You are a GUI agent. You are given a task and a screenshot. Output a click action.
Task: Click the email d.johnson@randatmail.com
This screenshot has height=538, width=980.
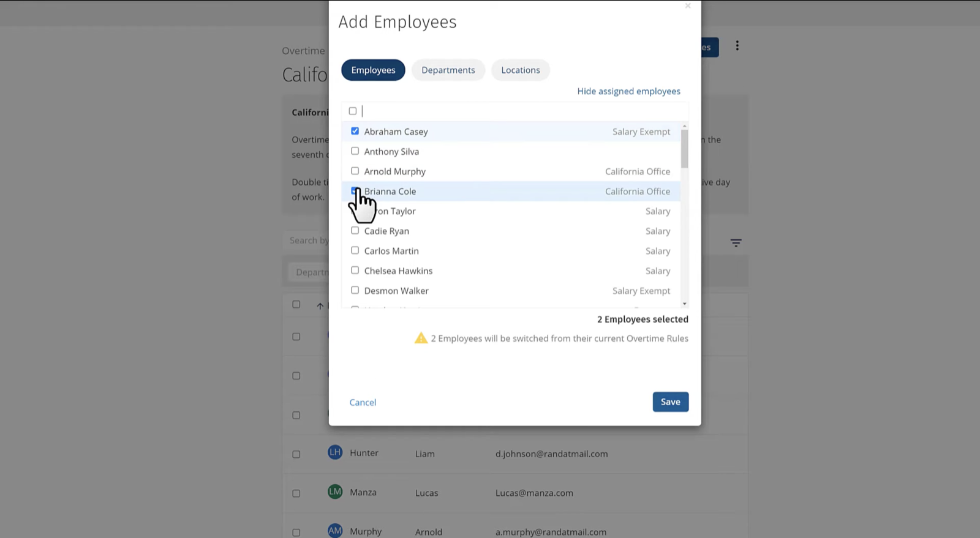click(551, 454)
